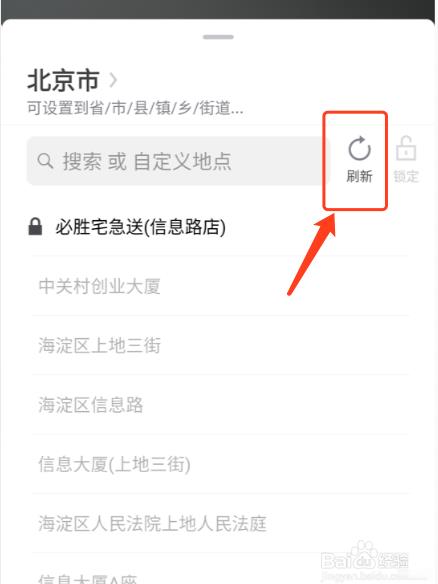Select 海淀区人民法院上地人民法庭 entry

coord(220,523)
